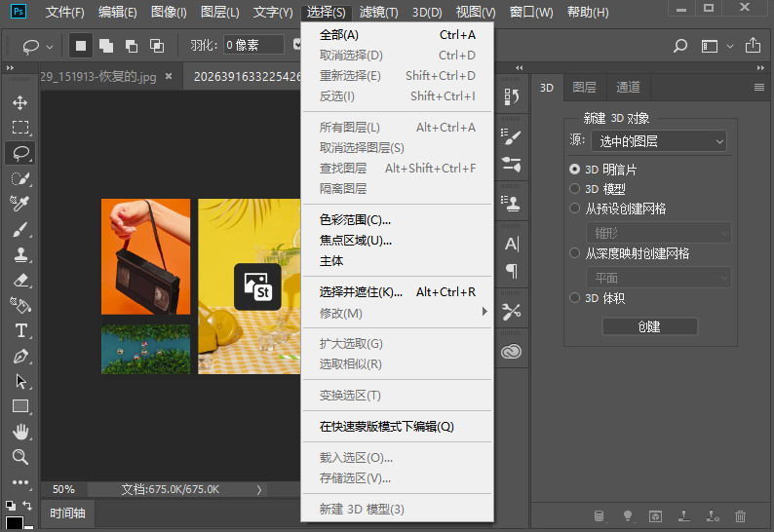Select the Move tool
Image resolution: width=774 pixels, height=532 pixels.
[x=19, y=102]
